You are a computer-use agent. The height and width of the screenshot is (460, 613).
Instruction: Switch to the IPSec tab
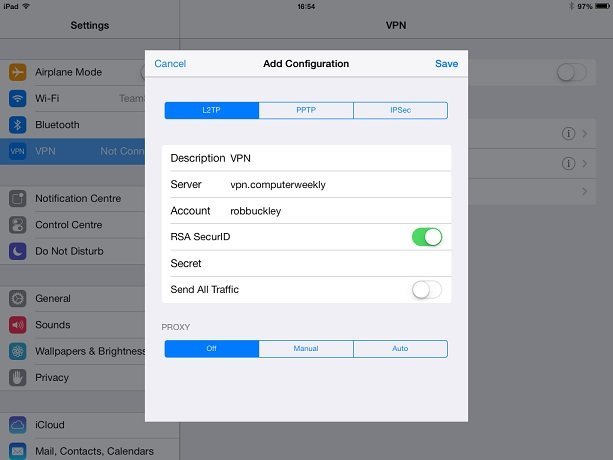[x=400, y=111]
